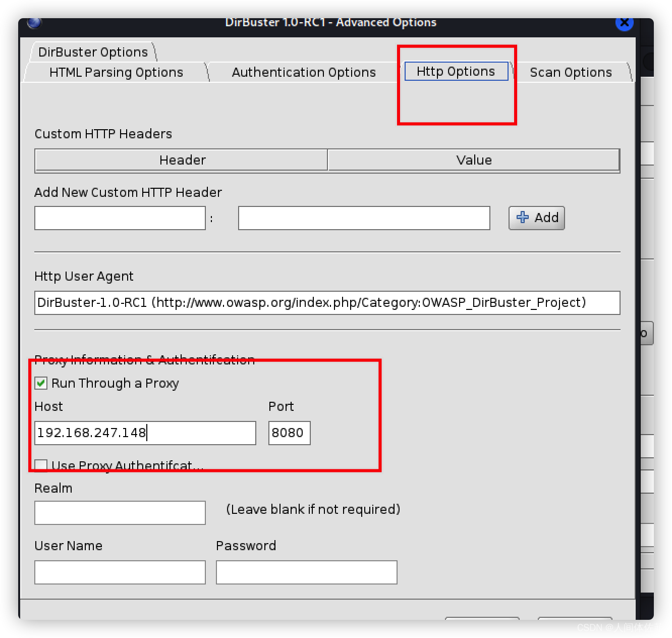Click into the Http User Agent field
Screen dimensions: 672x638
(x=327, y=303)
